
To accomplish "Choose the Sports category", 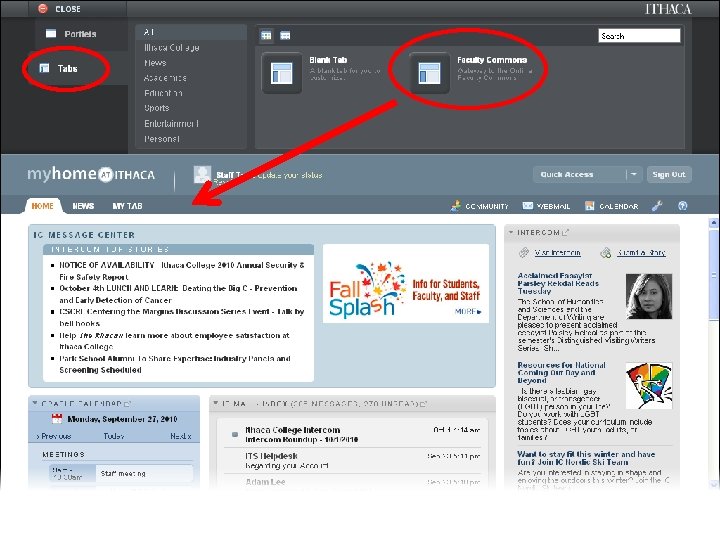I will 157,108.
